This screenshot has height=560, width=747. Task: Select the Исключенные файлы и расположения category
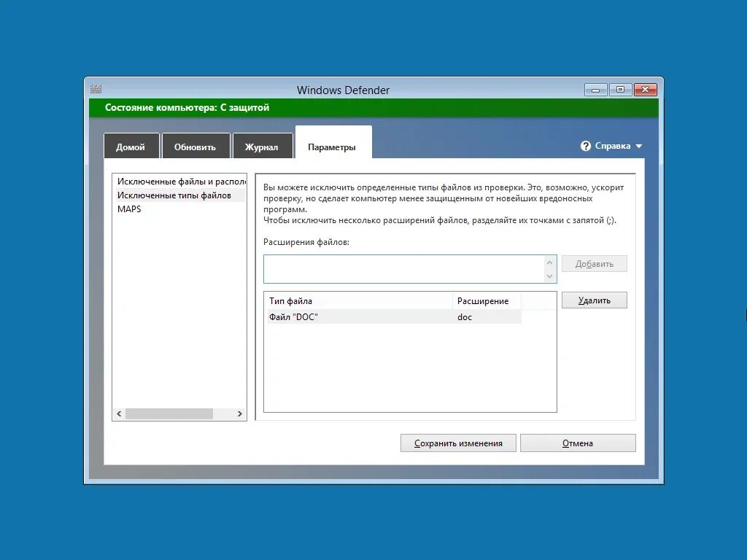[175, 180]
